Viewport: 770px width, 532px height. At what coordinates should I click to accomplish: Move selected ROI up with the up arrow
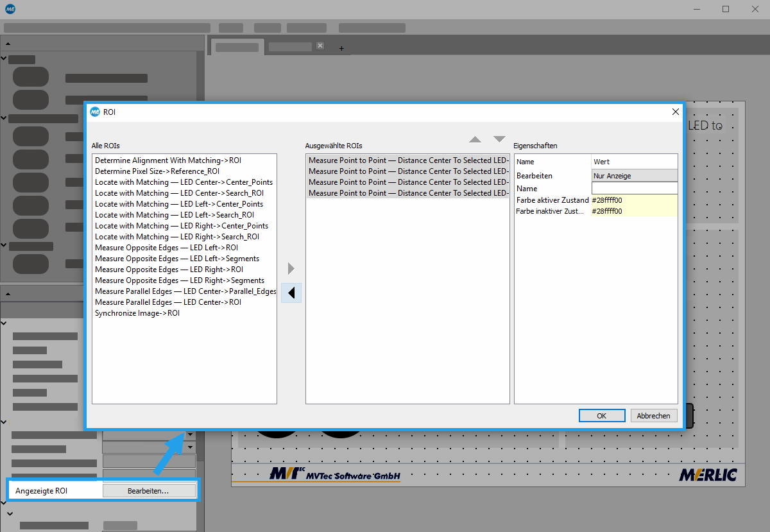point(475,139)
